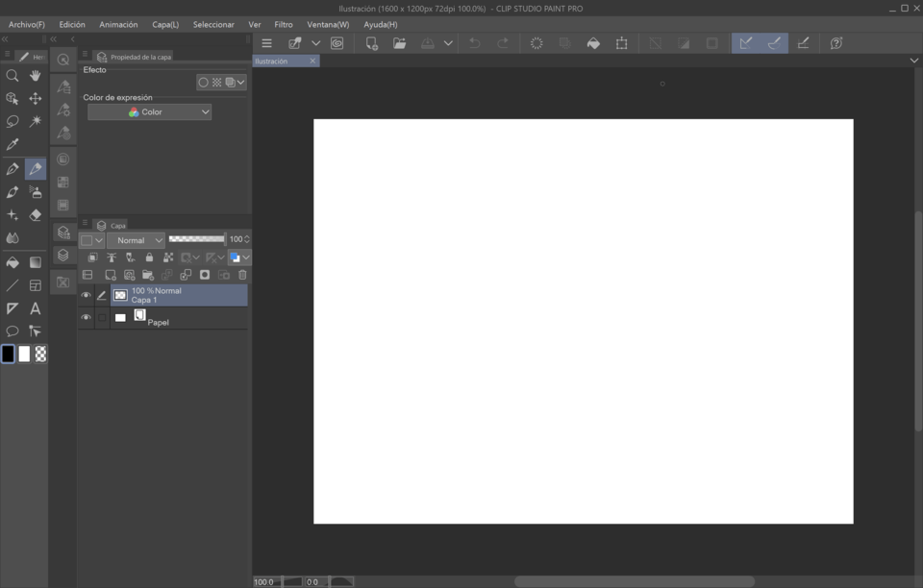Image resolution: width=923 pixels, height=588 pixels.
Task: Select the Zoom magnifier tool
Action: 11,73
